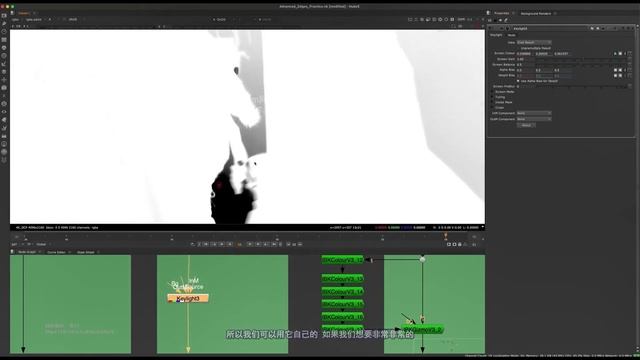The image size is (640, 360).
Task: Open the sRGB viewer process dropdown
Action: [x=73, y=19]
